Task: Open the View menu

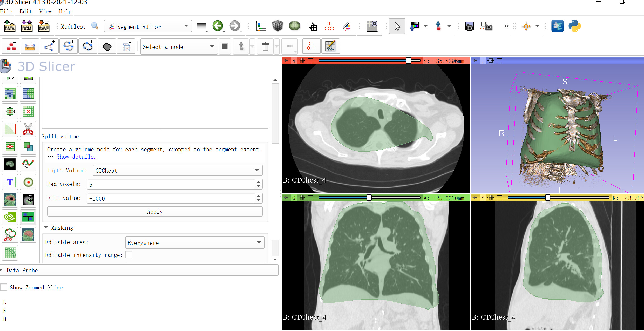Action: 45,12
